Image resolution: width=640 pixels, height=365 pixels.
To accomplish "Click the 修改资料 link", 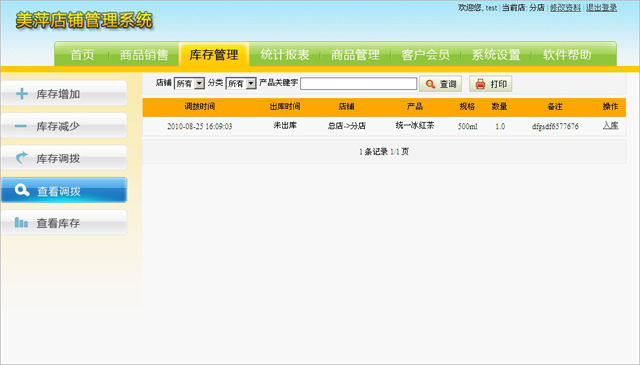I will (565, 8).
